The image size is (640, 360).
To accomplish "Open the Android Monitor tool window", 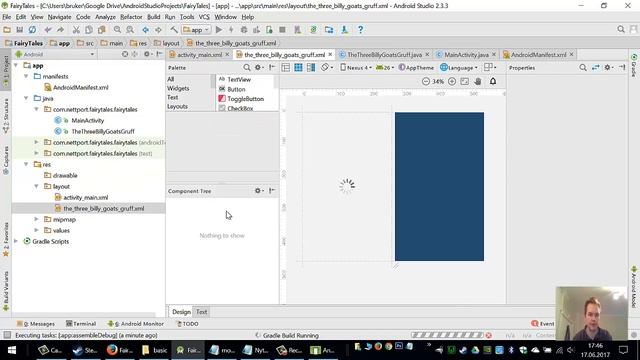I will click(x=136, y=324).
